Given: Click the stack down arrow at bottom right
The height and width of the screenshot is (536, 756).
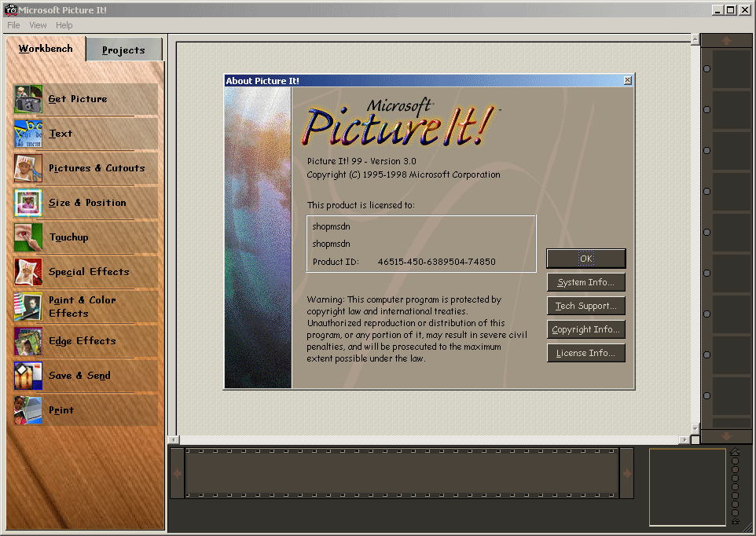Looking at the screenshot, I should (727, 436).
